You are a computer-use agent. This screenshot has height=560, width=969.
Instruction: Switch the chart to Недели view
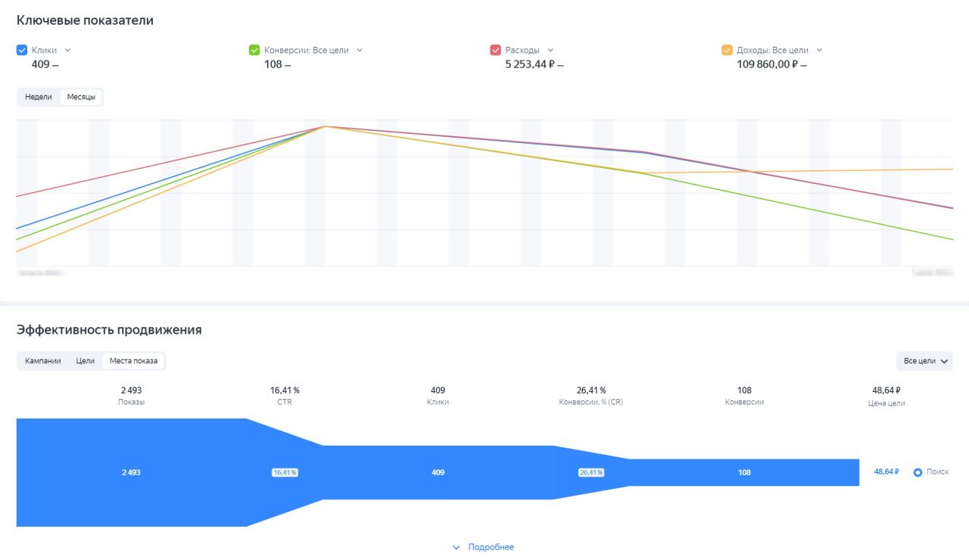pyautogui.click(x=39, y=97)
